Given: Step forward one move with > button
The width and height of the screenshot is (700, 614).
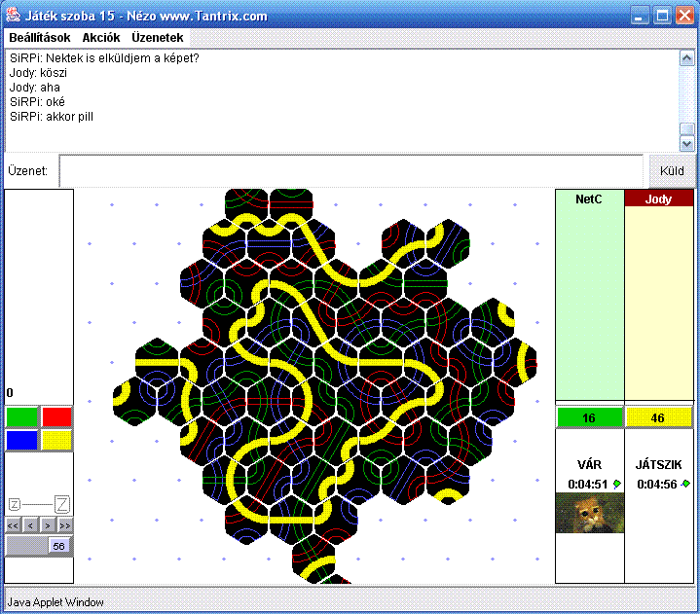Looking at the screenshot, I should point(47,525).
